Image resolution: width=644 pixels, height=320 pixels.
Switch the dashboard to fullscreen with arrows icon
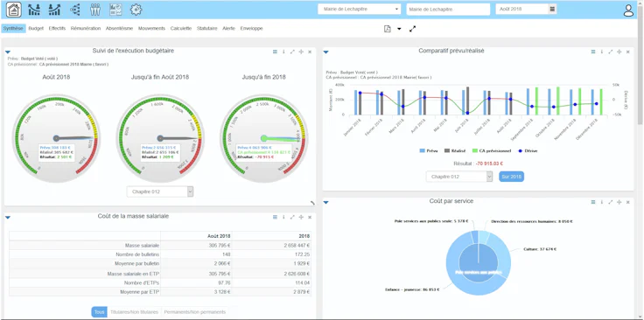(413, 29)
